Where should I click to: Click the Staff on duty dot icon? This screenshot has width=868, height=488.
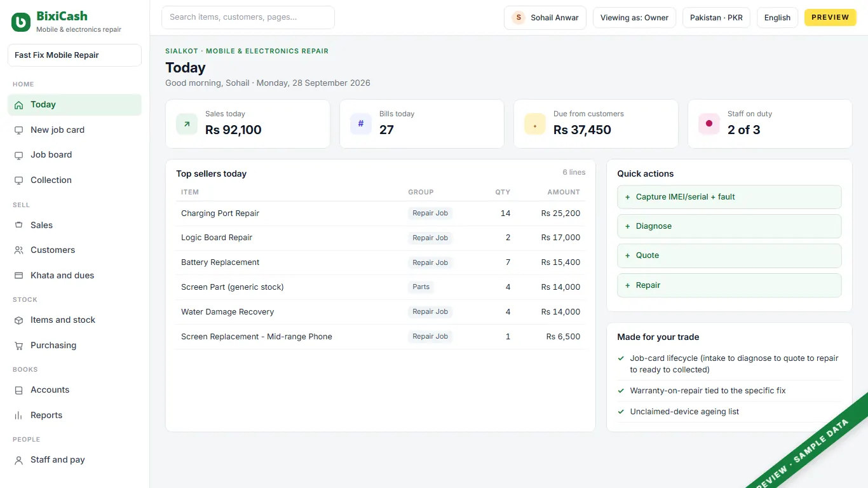709,124
